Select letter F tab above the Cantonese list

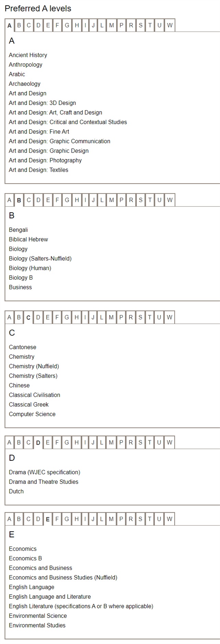click(57, 317)
